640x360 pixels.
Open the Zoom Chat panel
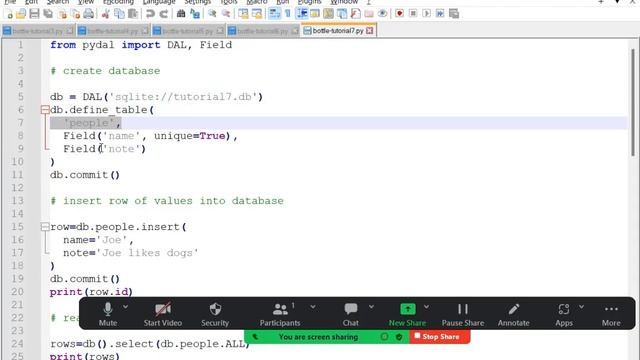351,314
